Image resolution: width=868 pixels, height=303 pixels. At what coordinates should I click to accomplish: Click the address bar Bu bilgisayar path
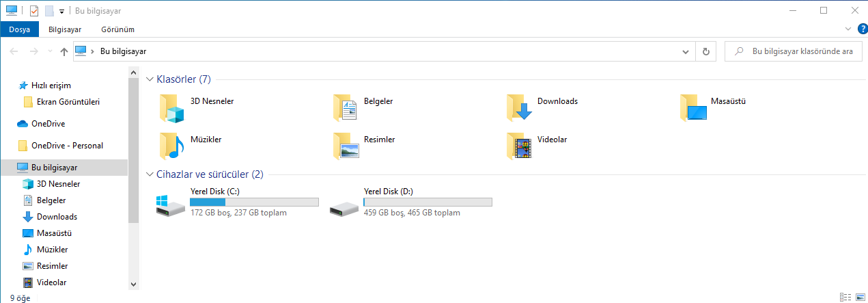click(123, 51)
